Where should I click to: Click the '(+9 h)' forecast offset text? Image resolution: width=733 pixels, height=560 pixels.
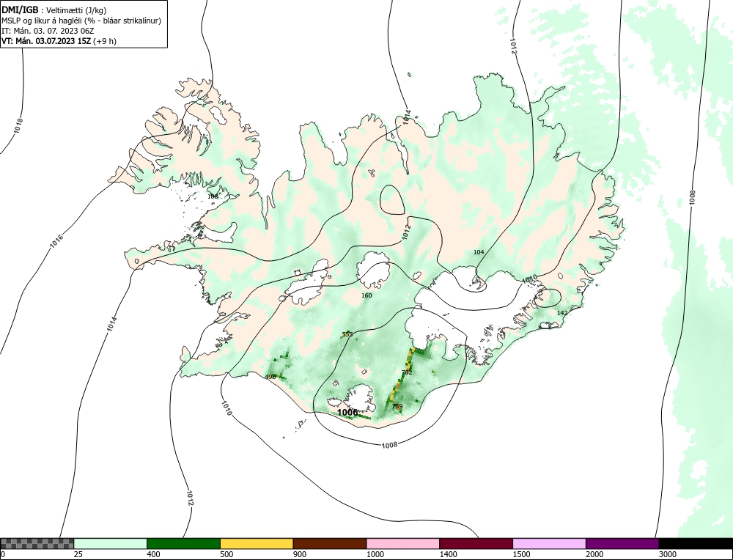tap(105, 40)
